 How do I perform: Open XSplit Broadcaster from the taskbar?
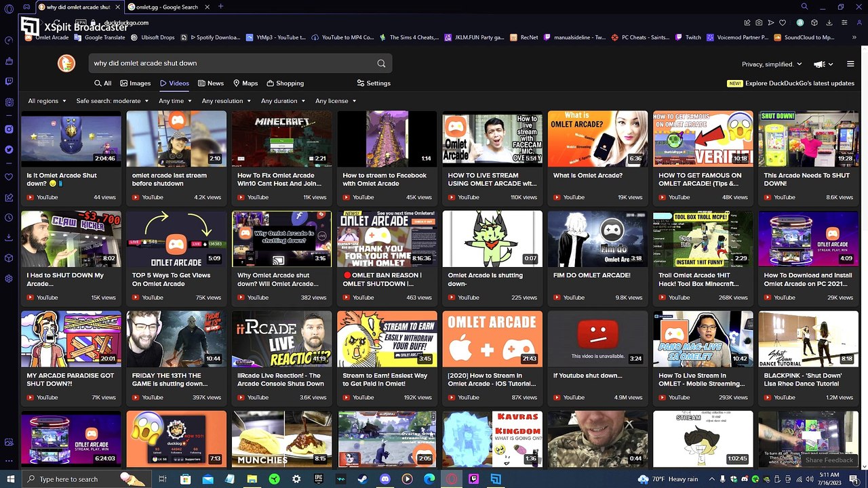496,479
